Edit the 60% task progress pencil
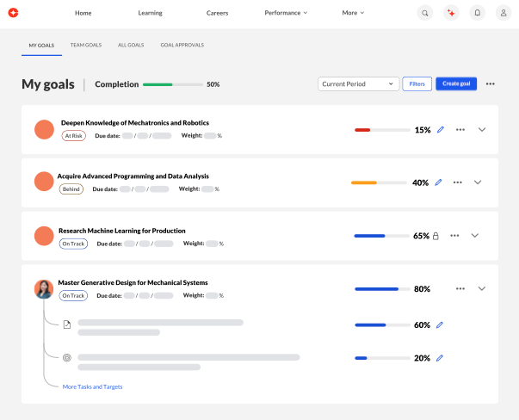Screen dimensions: 519x420 (x=440, y=325)
